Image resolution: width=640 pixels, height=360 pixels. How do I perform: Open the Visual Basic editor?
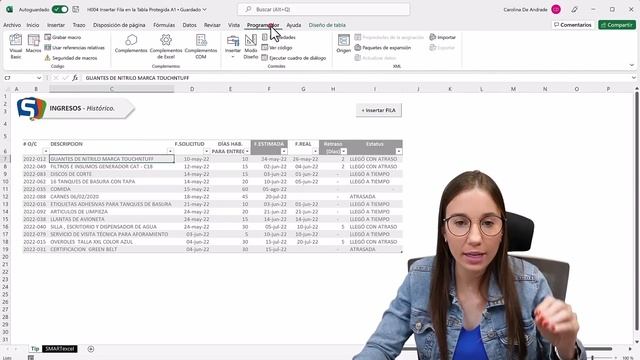[x=16, y=46]
